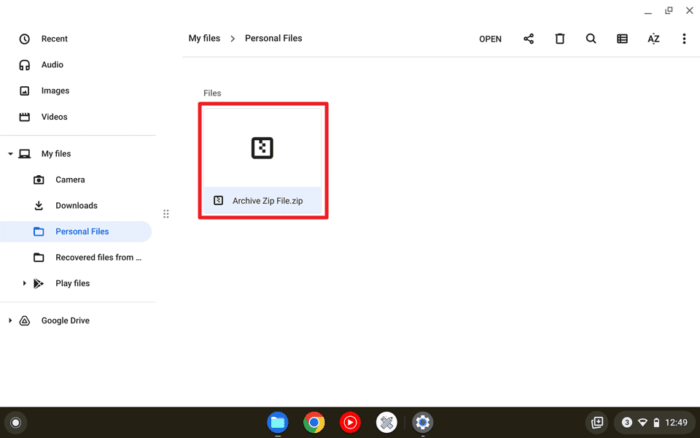
Task: Minimize the Files window
Action: (x=648, y=11)
